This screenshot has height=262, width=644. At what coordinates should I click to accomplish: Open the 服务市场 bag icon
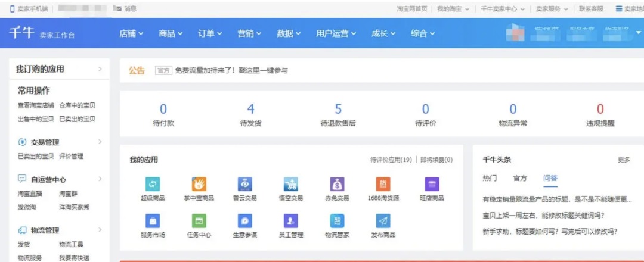(x=153, y=221)
